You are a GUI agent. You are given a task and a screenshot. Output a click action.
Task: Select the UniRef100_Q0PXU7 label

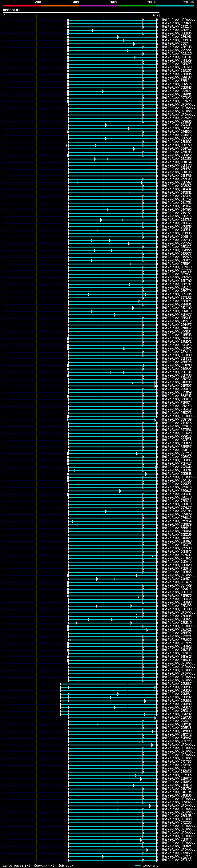click(177, 494)
